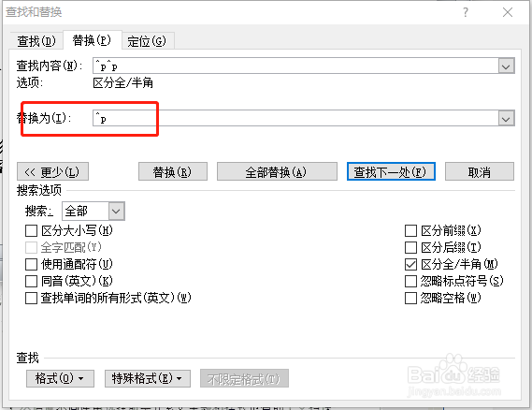
Task: Expand the 查找内容 history dropdown
Action: point(506,66)
